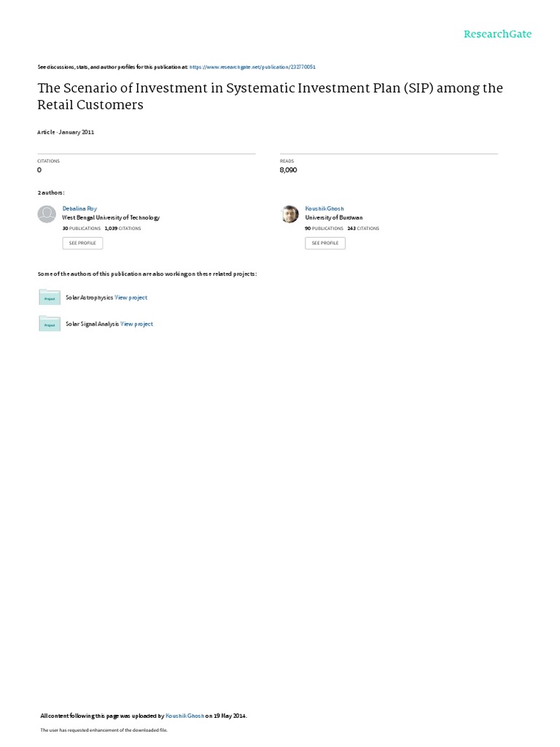This screenshot has height=747, width=560.
Task: Select West Bengal University of Technology affiliation
Action: click(x=111, y=217)
